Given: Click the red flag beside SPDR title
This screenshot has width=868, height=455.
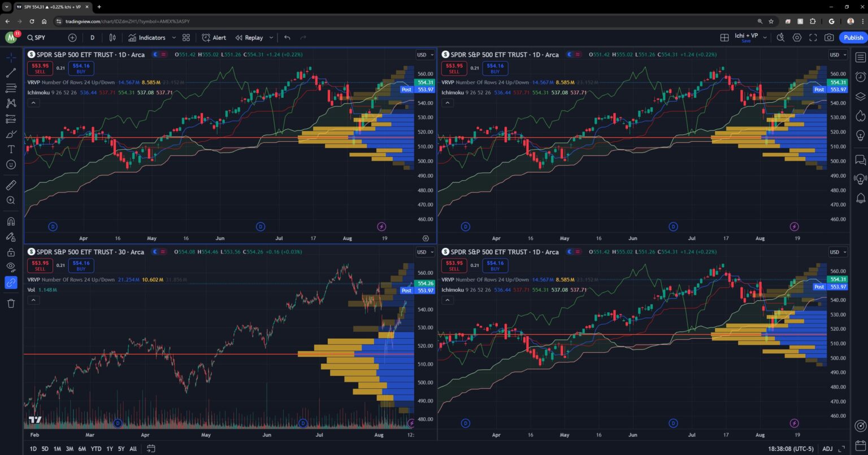Looking at the screenshot, I should 163,54.
